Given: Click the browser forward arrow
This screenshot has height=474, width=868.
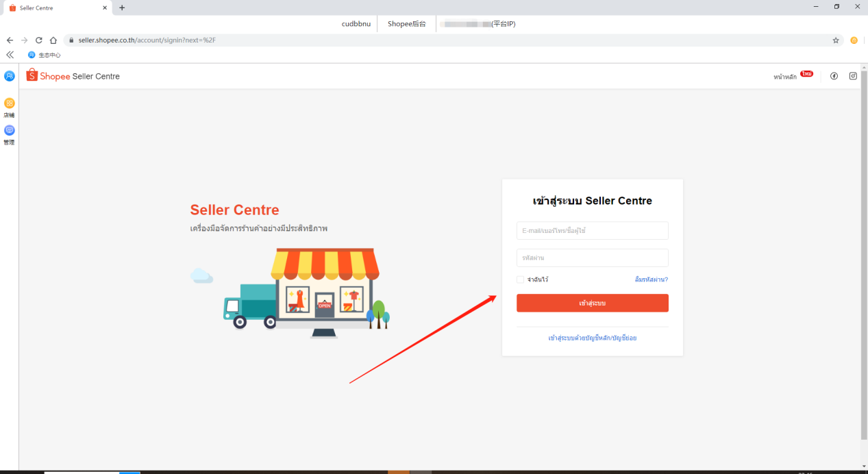Looking at the screenshot, I should tap(24, 40).
